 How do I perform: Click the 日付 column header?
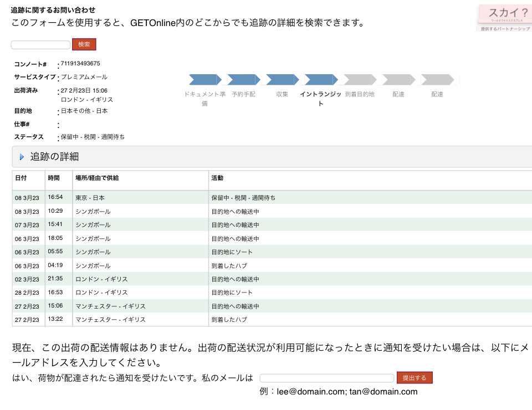(21, 178)
